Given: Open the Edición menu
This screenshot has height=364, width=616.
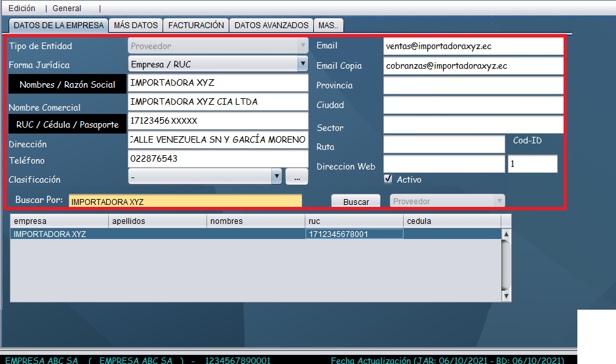Looking at the screenshot, I should click(22, 9).
